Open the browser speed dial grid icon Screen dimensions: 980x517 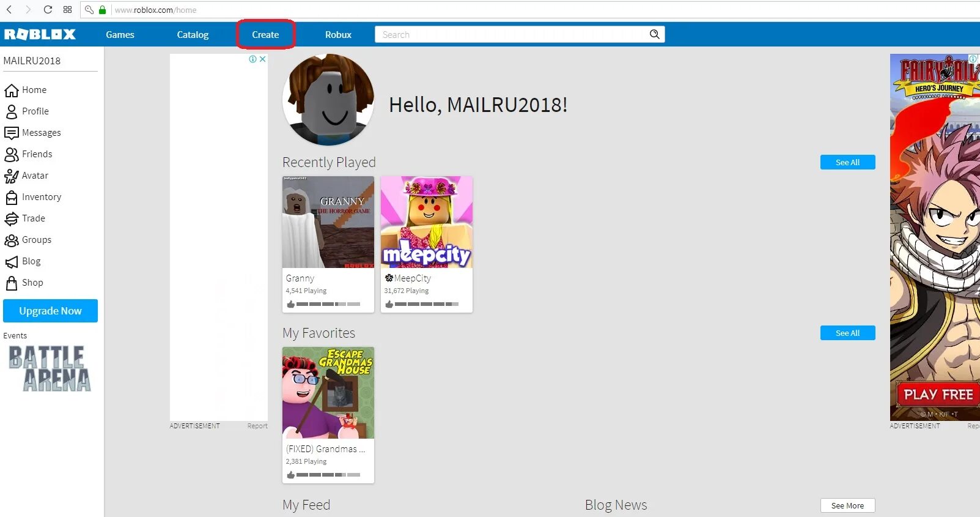[x=67, y=10]
